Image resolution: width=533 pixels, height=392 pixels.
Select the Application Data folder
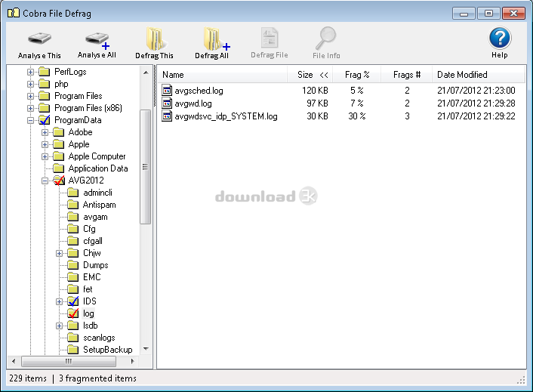[98, 168]
